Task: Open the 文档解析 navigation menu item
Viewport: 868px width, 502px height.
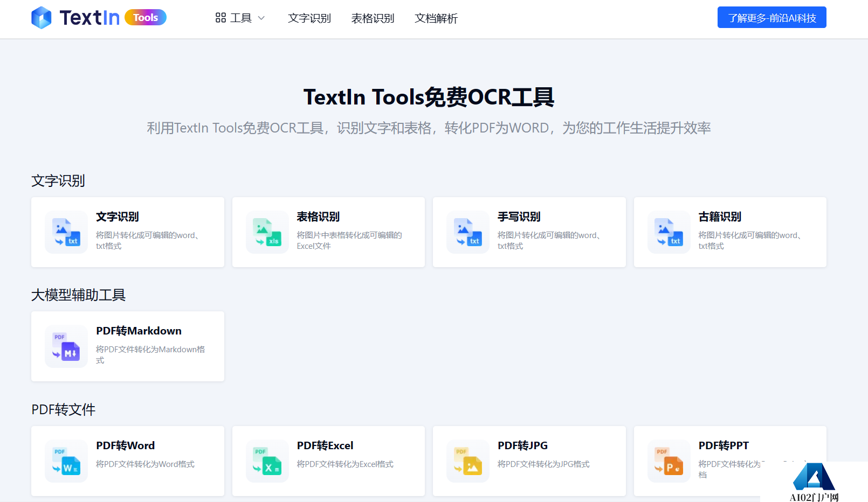Action: (x=436, y=18)
